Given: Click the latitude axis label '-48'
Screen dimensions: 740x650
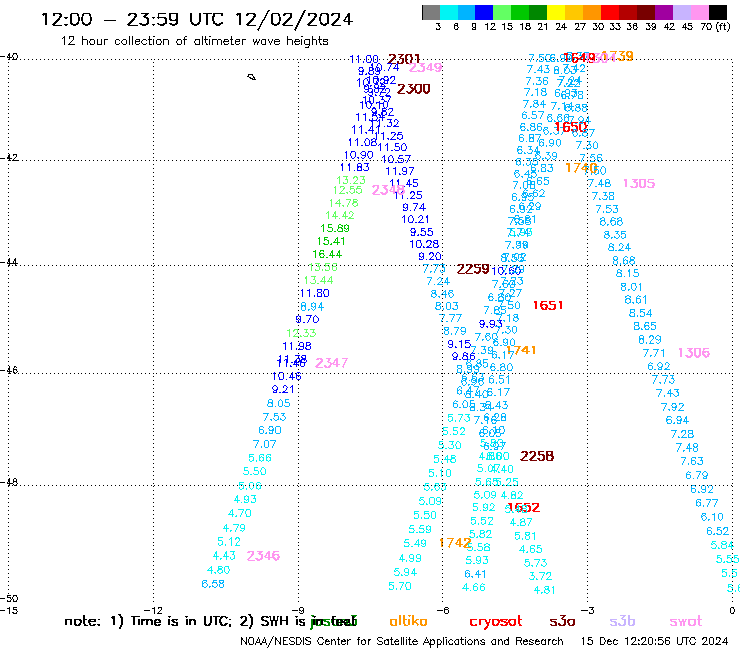Looking at the screenshot, I should point(9,482).
